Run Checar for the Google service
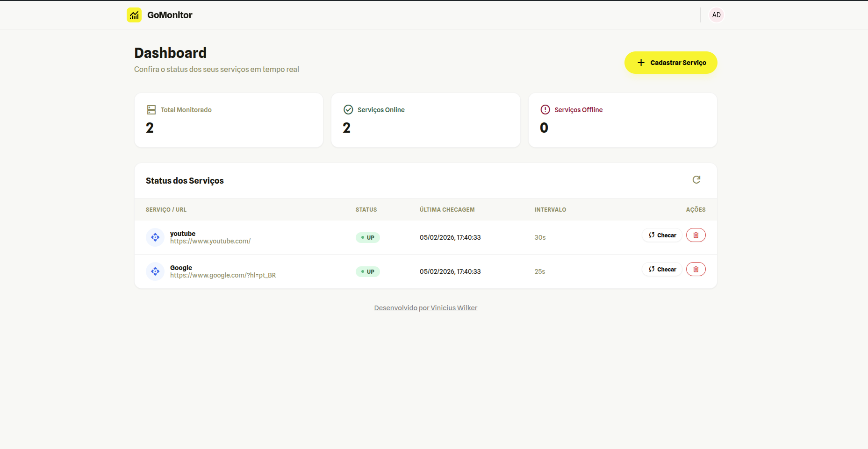The height and width of the screenshot is (449, 868). click(x=662, y=269)
